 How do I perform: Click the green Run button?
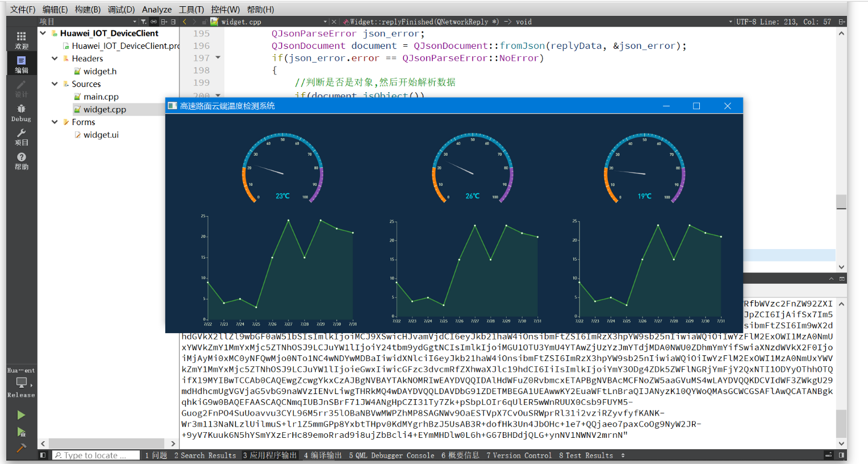tap(21, 415)
